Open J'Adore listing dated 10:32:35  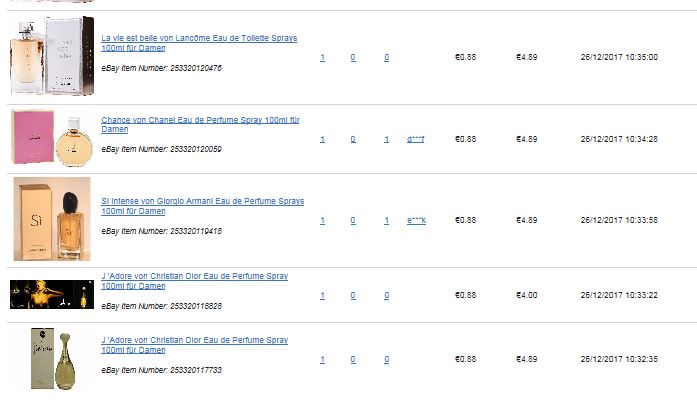pyautogui.click(x=195, y=345)
